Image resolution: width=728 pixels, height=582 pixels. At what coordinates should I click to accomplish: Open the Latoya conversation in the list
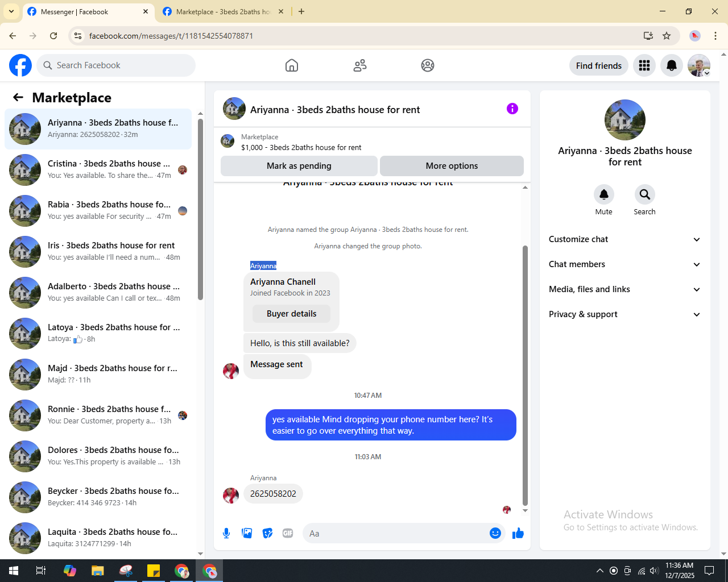click(98, 334)
